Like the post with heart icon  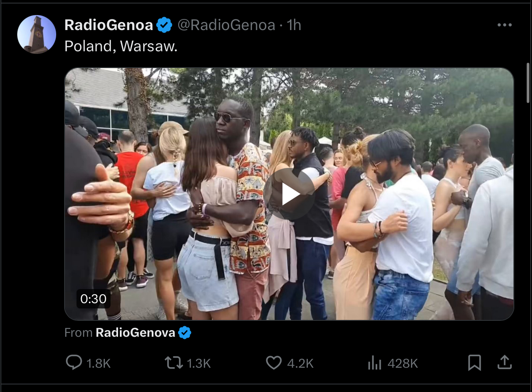[274, 363]
